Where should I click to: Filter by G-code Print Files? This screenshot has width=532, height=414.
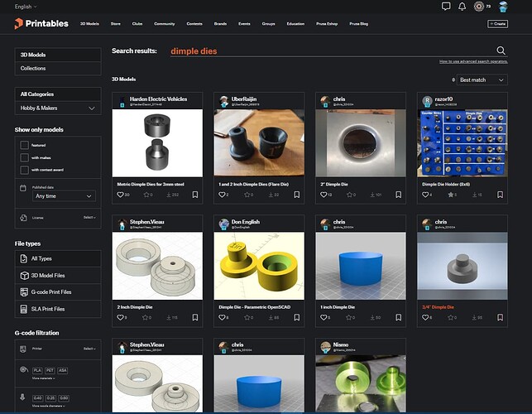coord(58,292)
